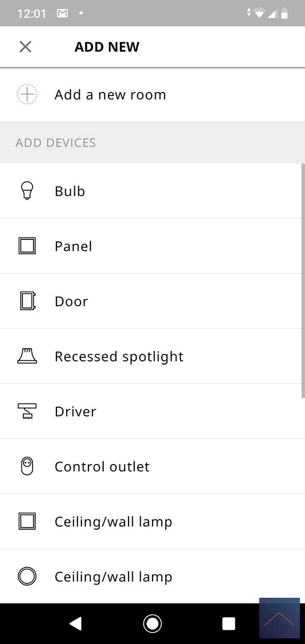305x644 pixels.
Task: Tap the Bulb device icon
Action: [x=27, y=191]
